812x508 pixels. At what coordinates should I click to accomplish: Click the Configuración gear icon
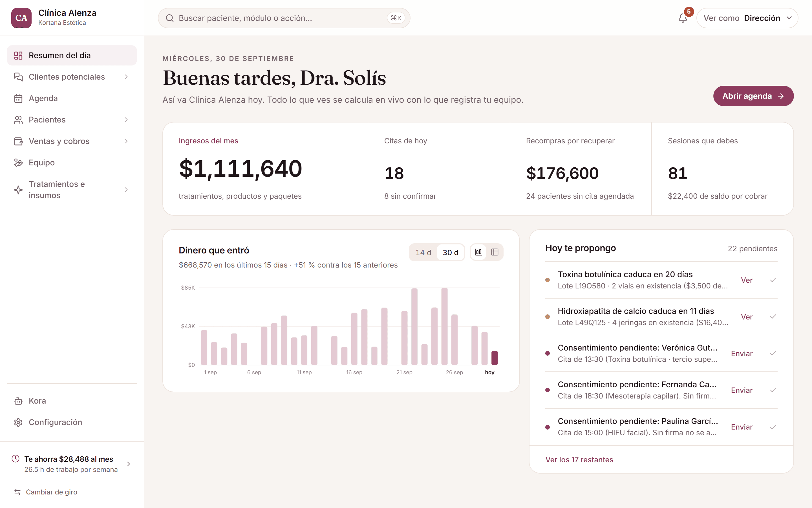click(x=18, y=422)
